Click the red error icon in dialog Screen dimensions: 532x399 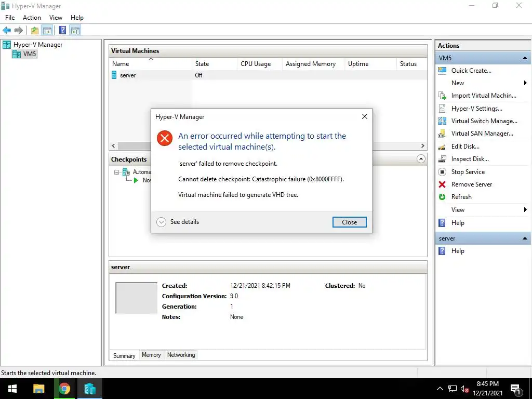tap(165, 138)
